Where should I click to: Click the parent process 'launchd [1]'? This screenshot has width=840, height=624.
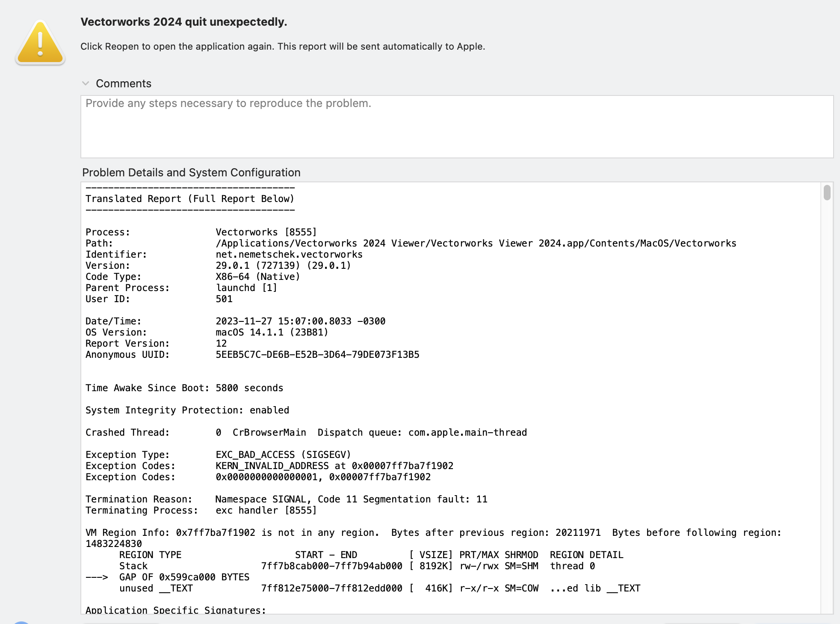246,288
